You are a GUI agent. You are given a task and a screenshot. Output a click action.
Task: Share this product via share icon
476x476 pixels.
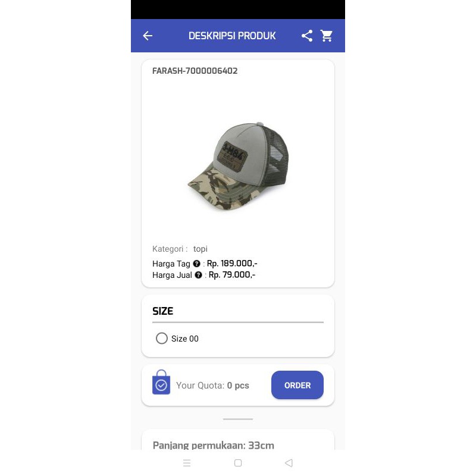[x=307, y=36]
